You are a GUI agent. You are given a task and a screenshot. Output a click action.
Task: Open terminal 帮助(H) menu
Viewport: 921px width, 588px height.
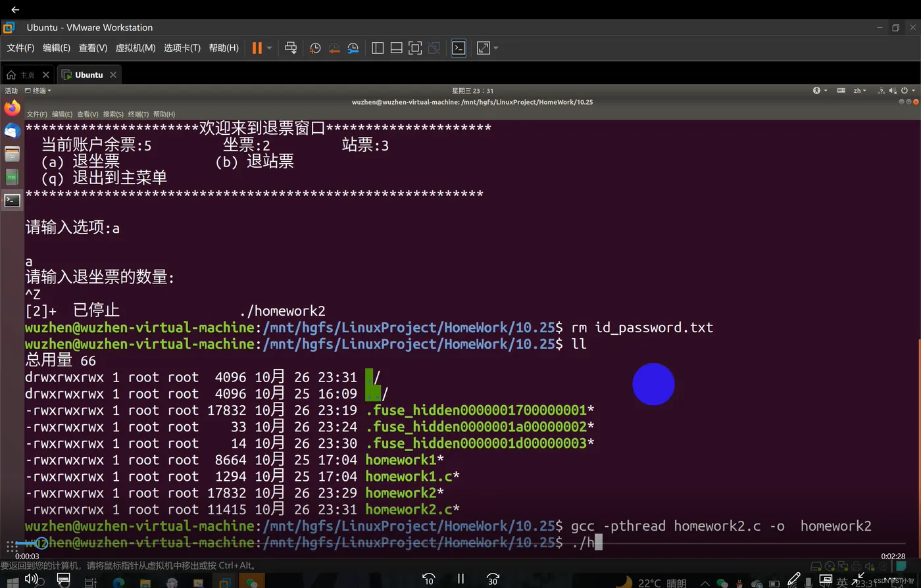pyautogui.click(x=164, y=114)
